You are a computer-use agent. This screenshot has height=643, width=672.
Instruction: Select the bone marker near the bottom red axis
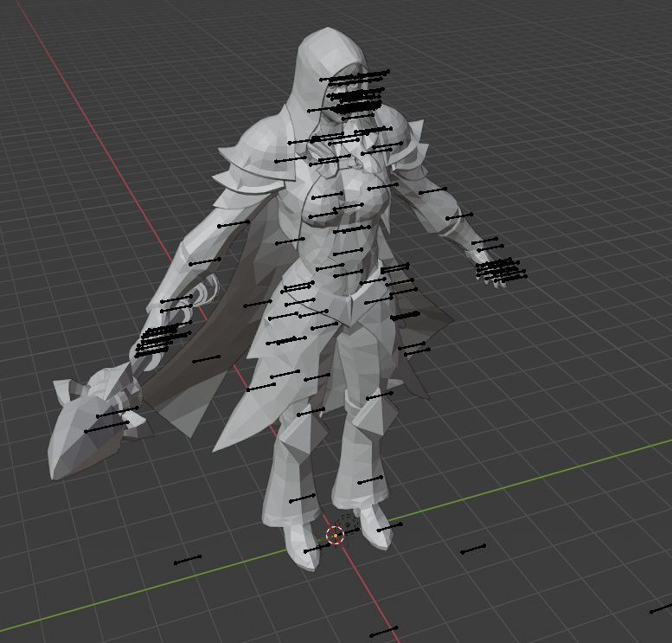point(384,632)
